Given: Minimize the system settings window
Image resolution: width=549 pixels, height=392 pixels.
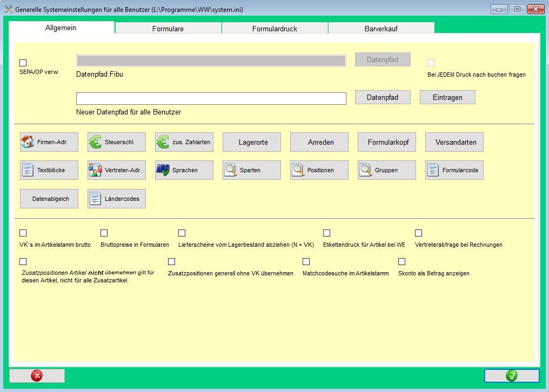Looking at the screenshot, I should [499, 9].
